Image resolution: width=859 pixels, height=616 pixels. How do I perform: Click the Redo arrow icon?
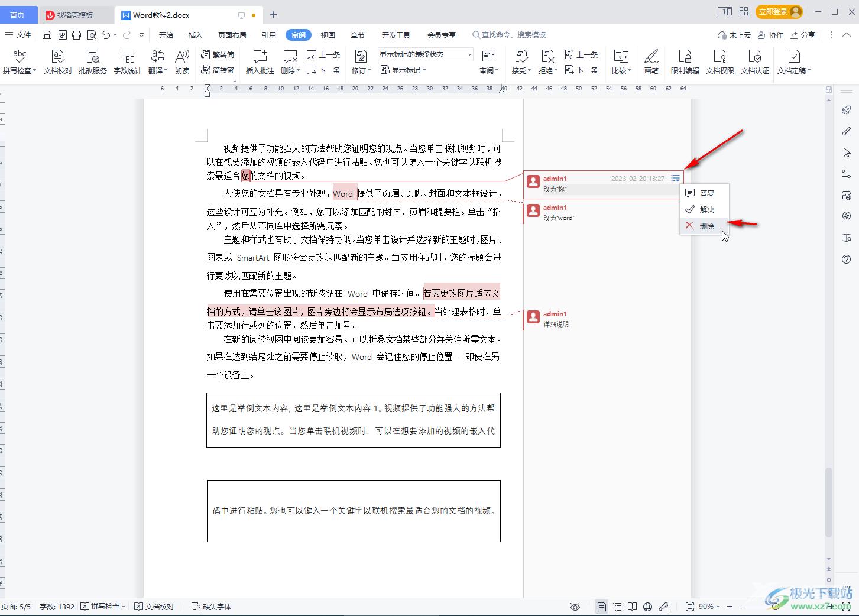point(127,35)
